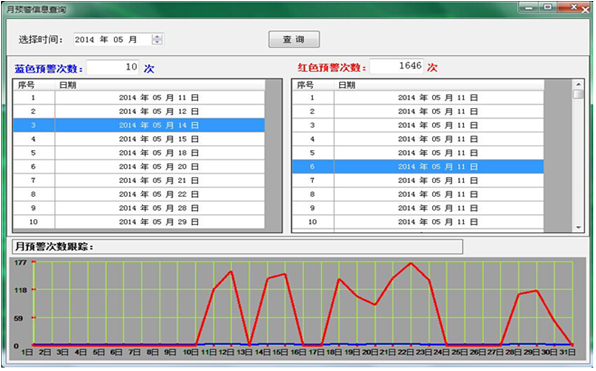Image resolution: width=596 pixels, height=371 pixels.
Task: Select the blue warning count field showing 10
Action: 113,67
